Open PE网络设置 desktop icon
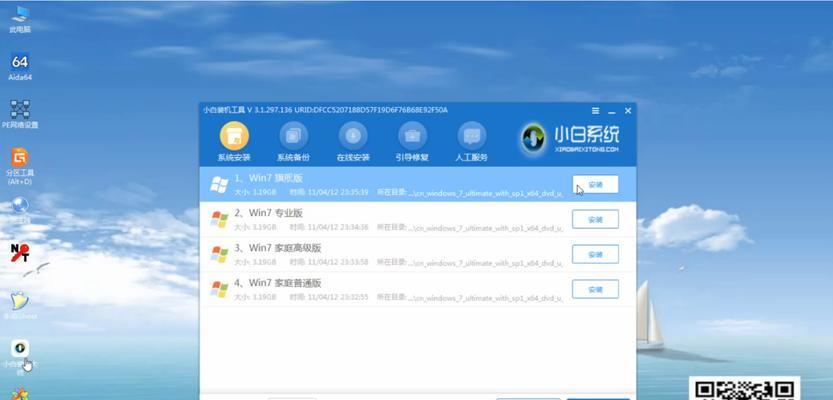The image size is (833, 400). (x=20, y=114)
